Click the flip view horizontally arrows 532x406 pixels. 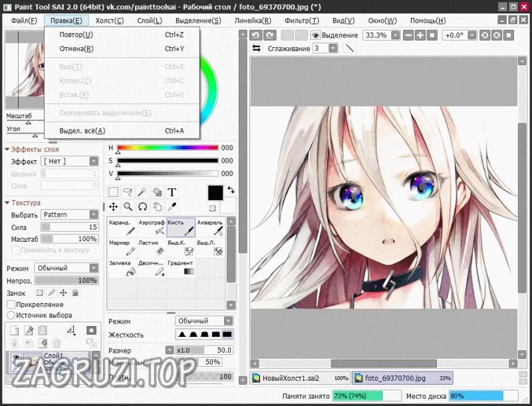pos(257,49)
